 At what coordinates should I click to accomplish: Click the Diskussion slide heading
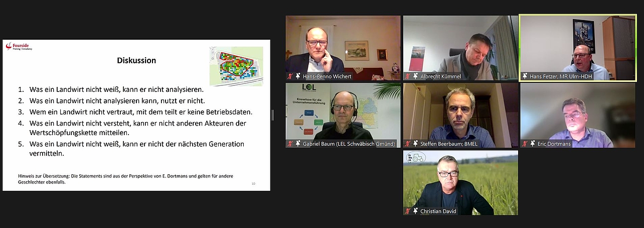(136, 60)
